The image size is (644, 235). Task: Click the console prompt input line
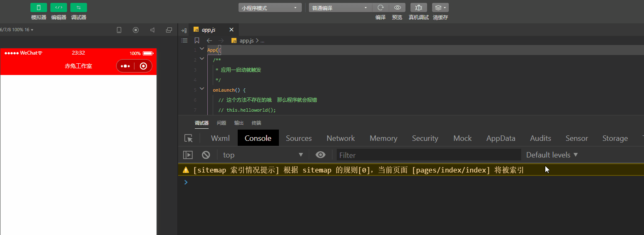[411, 182]
